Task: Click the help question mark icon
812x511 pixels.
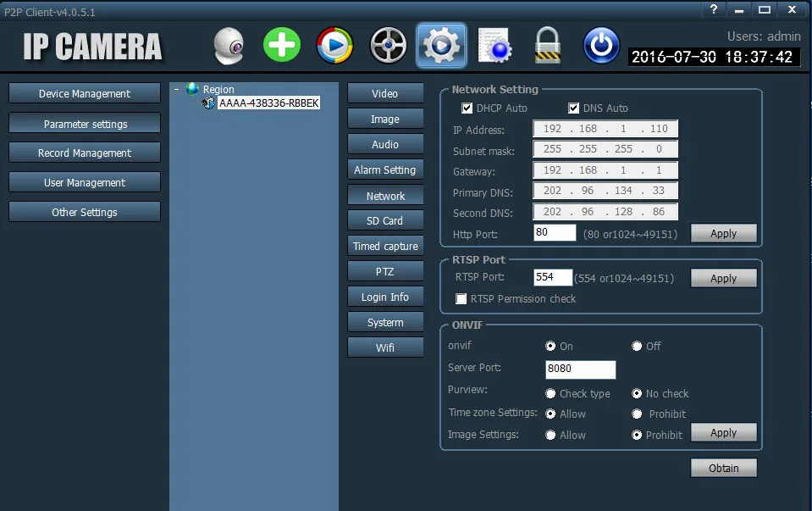Action: 714,9
